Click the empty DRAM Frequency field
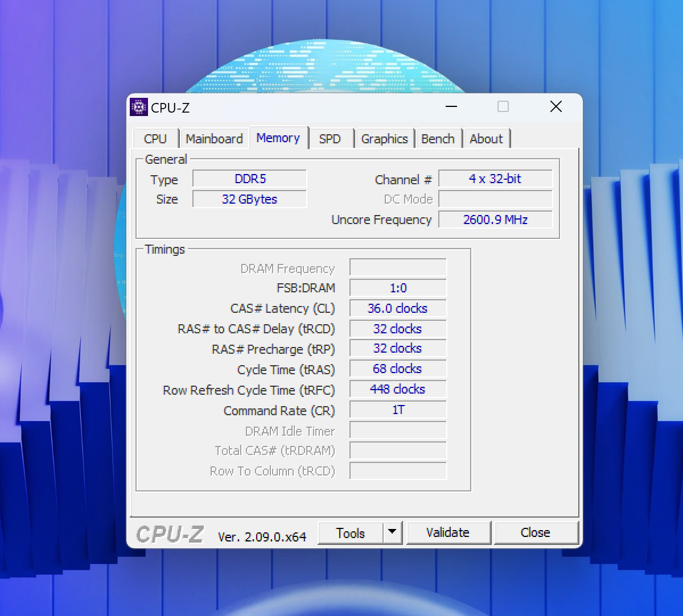Image resolution: width=683 pixels, height=616 pixels. [398, 267]
